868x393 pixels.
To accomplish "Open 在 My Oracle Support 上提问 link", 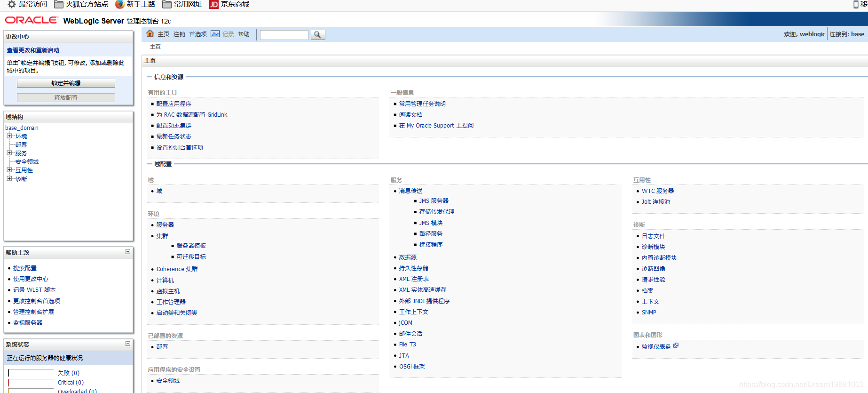I will (x=436, y=125).
